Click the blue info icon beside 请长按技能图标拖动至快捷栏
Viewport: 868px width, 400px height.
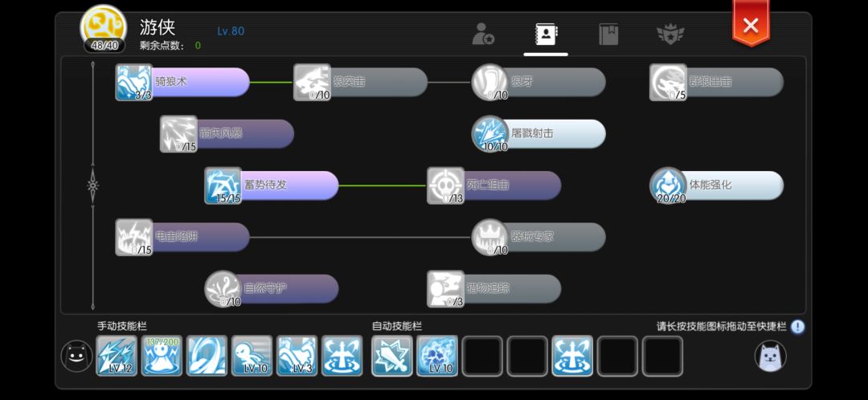(x=797, y=326)
